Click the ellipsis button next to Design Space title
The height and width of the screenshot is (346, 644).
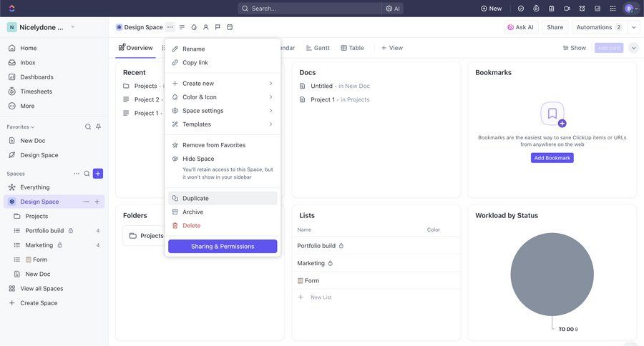[170, 27]
